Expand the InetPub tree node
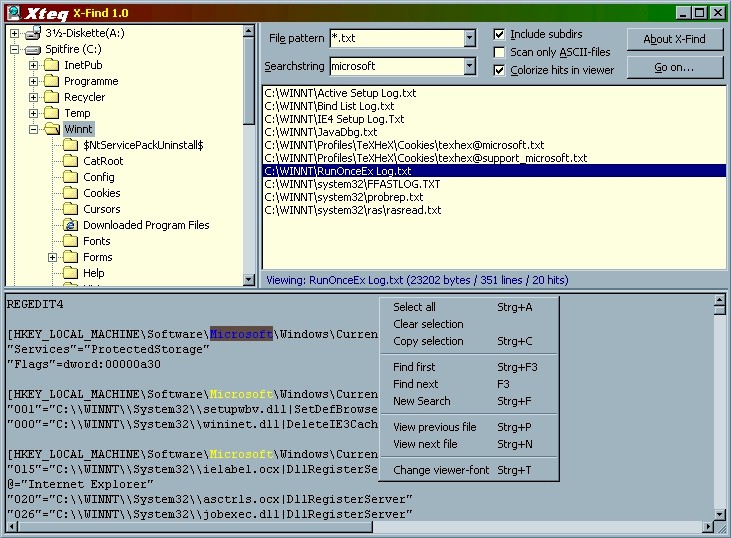731x538 pixels. 33,66
